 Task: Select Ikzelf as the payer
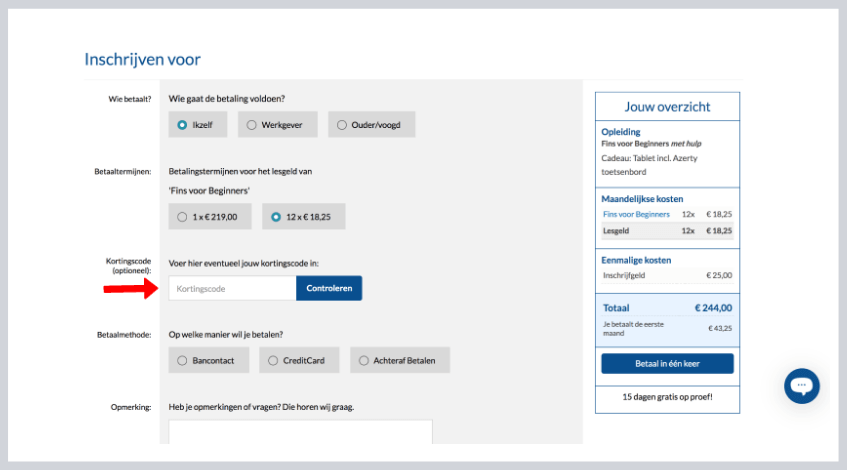coord(198,125)
